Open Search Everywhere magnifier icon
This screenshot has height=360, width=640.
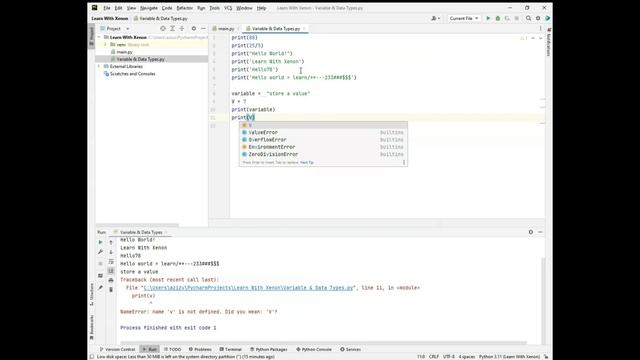click(529, 18)
